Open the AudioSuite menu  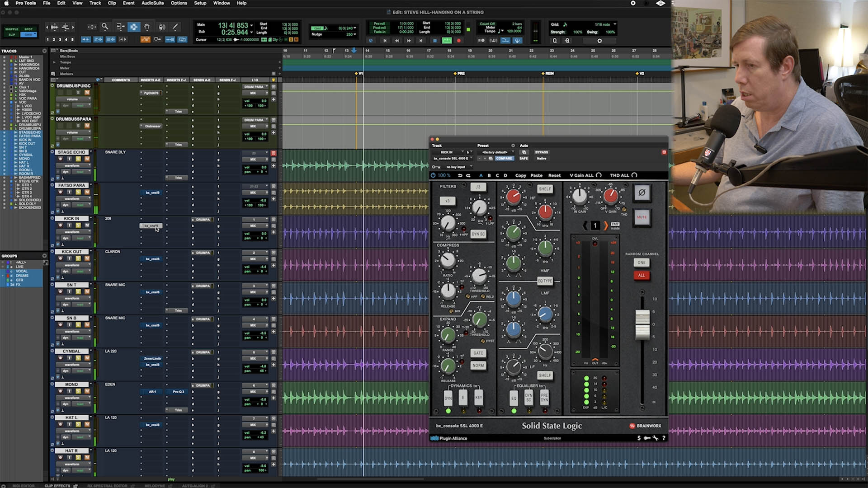click(x=153, y=3)
